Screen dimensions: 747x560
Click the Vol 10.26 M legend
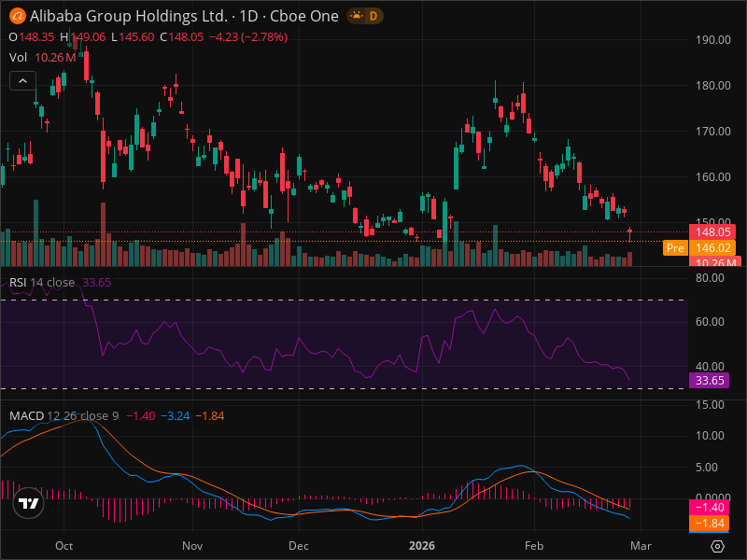tap(42, 58)
